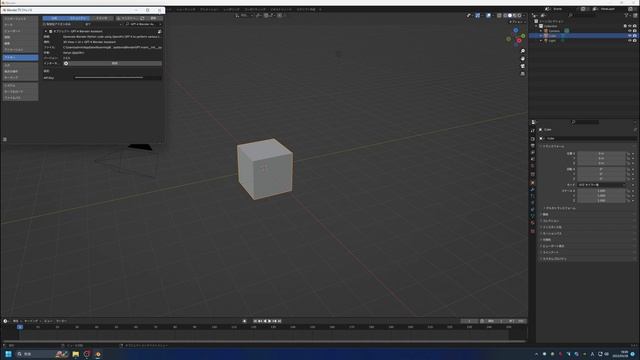Open the Physics properties tab
Viewport: 640px width, 360px height.
click(533, 202)
